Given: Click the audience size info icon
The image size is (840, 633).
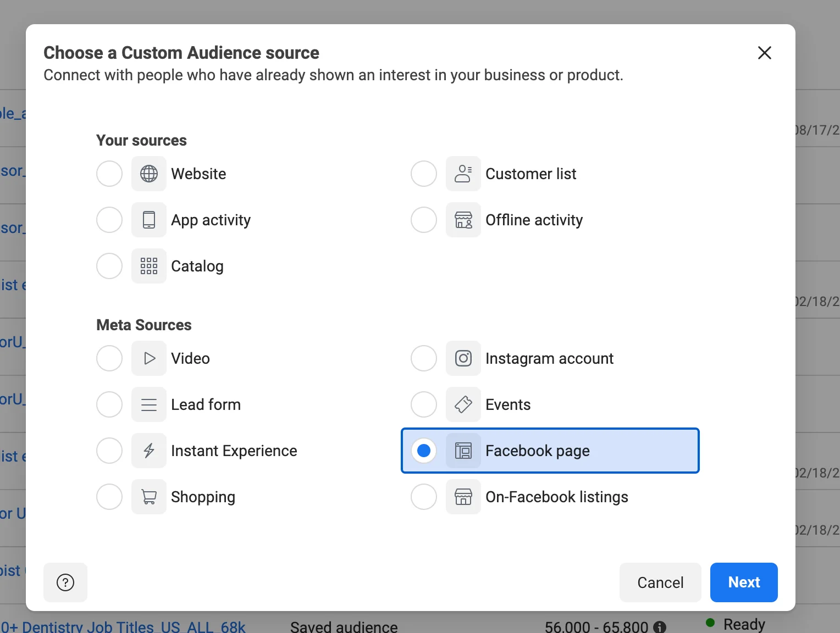Looking at the screenshot, I should point(660,627).
